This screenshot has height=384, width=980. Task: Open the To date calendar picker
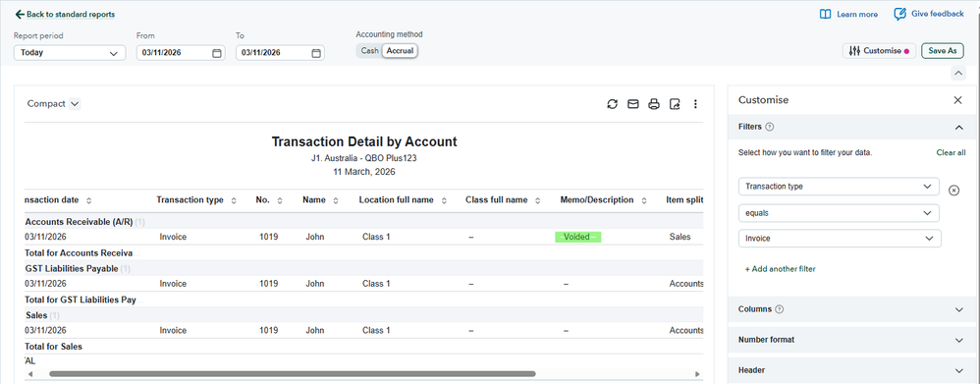tap(316, 53)
